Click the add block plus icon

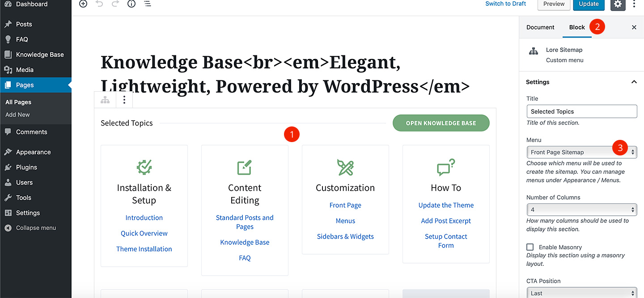click(x=83, y=4)
